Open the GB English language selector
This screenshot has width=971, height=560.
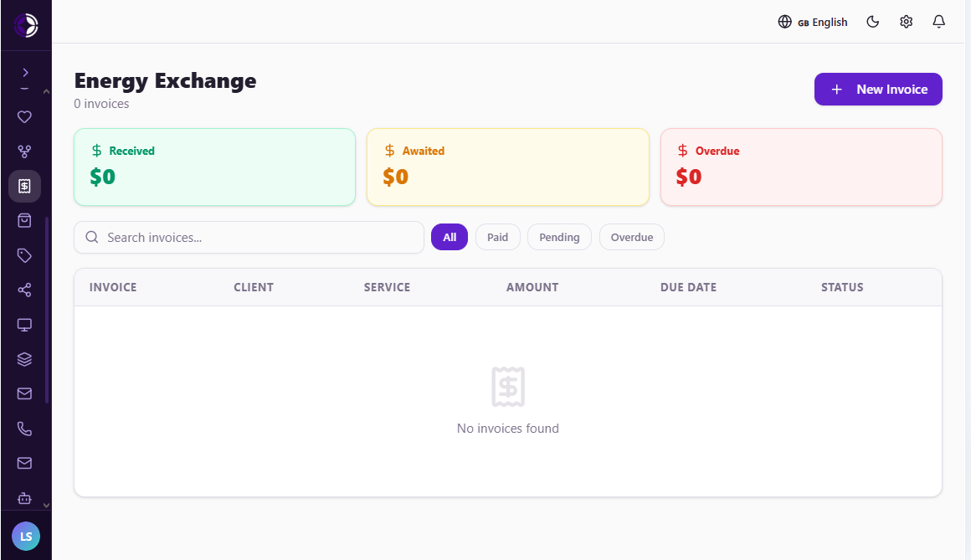point(813,22)
